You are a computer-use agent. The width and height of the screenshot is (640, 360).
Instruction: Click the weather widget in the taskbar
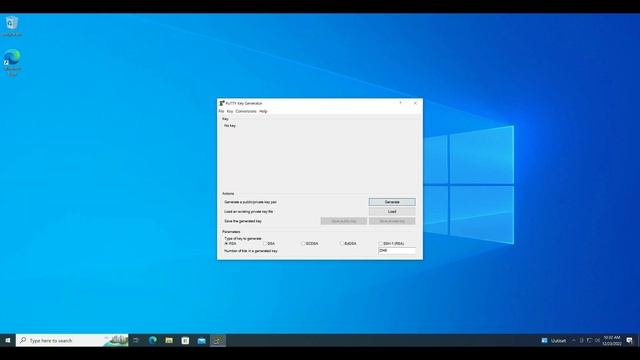coord(554,340)
